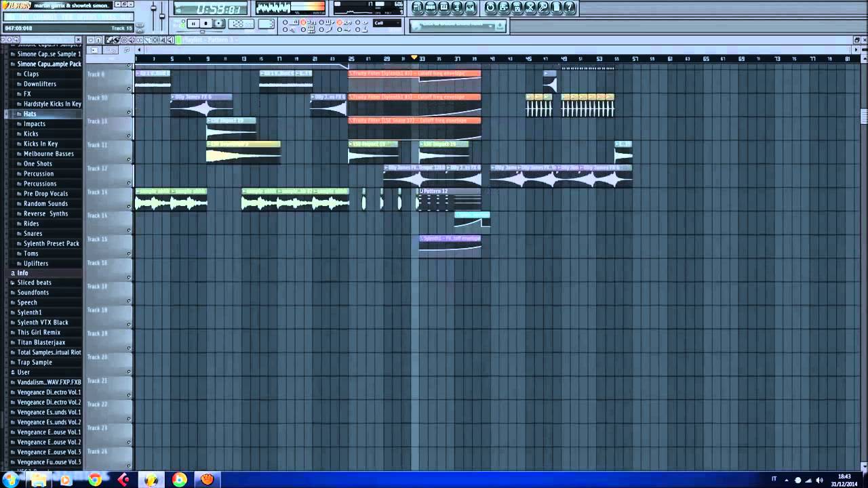
Task: Click the one-click audio recording microphone icon
Action: 543,7
